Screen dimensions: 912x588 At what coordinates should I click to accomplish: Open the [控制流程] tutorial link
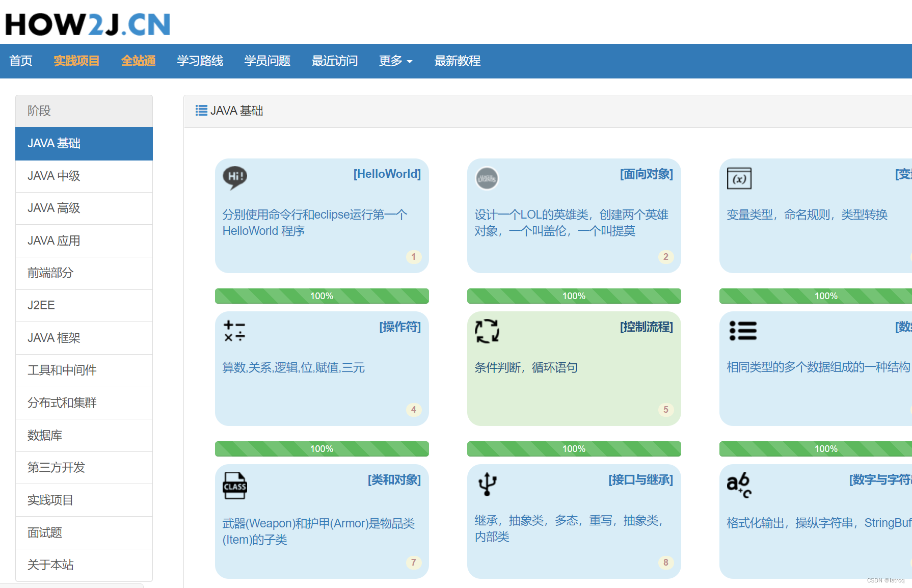coord(646,327)
